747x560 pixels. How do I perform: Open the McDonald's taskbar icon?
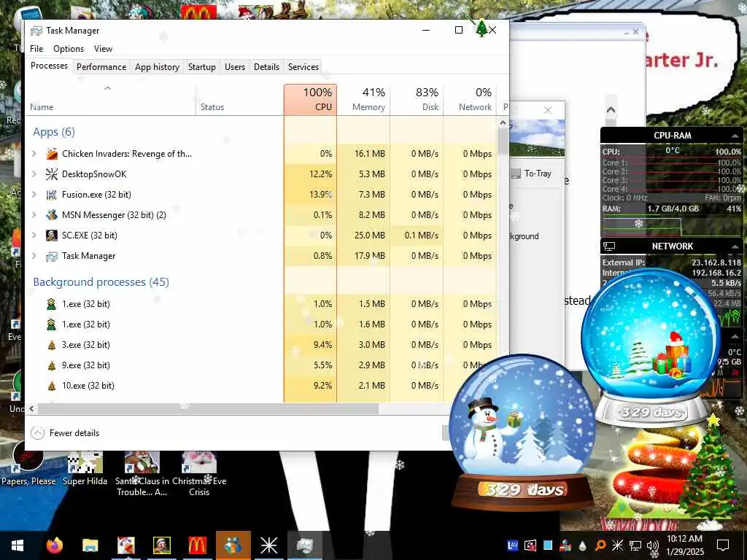(197, 545)
